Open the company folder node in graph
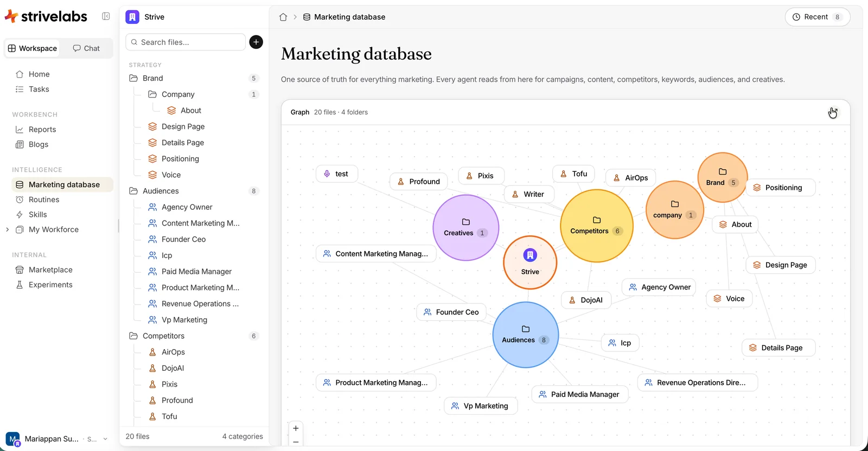 click(675, 210)
